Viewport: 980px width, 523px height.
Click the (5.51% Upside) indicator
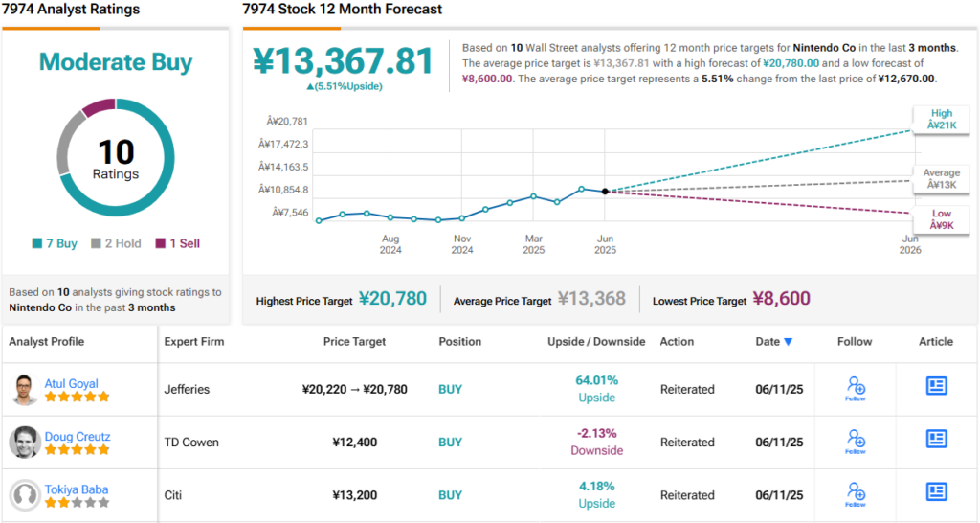[345, 86]
